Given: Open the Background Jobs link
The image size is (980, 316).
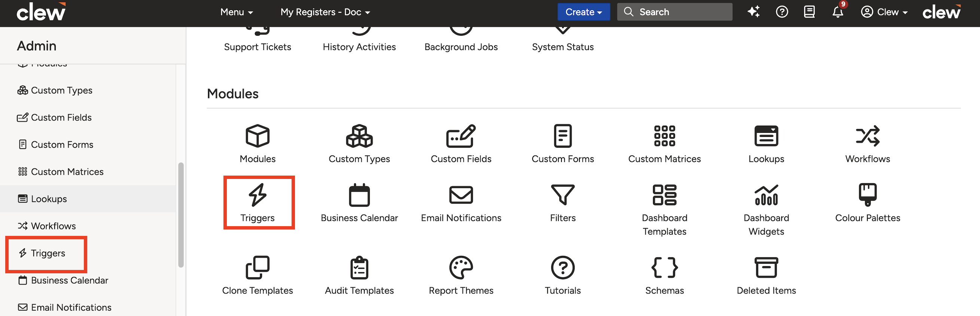Looking at the screenshot, I should click(461, 47).
